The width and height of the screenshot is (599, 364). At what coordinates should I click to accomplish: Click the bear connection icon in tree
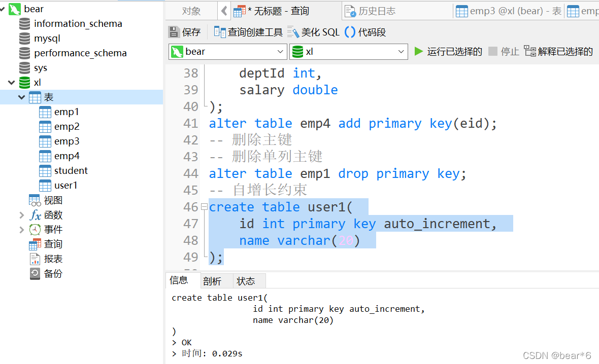click(15, 9)
